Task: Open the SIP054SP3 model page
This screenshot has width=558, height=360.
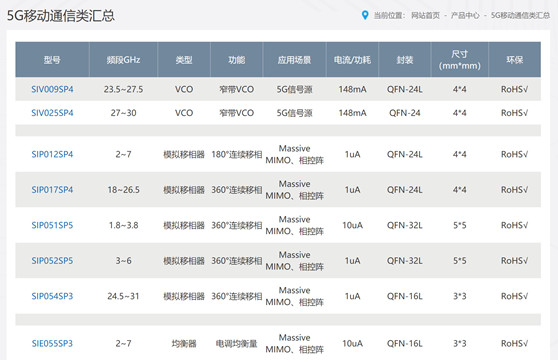Action: pos(52,296)
